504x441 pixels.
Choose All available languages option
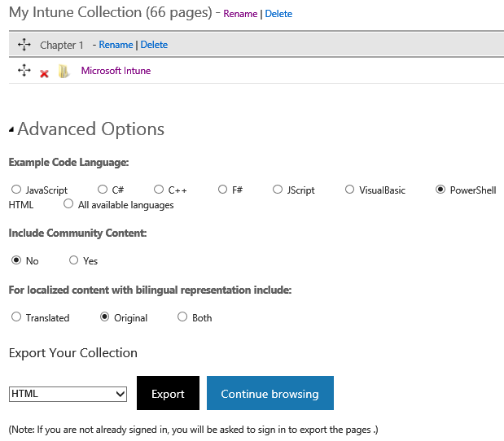(x=68, y=204)
